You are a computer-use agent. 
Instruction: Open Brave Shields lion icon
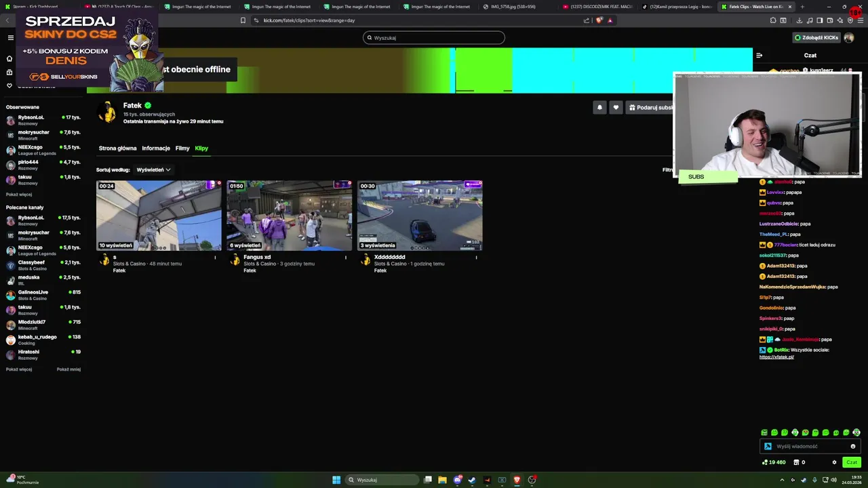click(x=599, y=20)
